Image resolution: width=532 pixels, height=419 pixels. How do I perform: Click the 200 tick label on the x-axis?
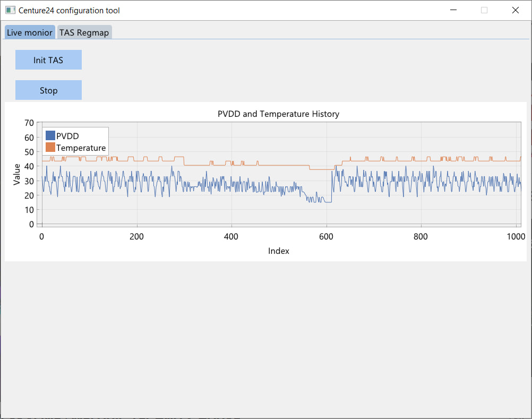[x=136, y=237]
